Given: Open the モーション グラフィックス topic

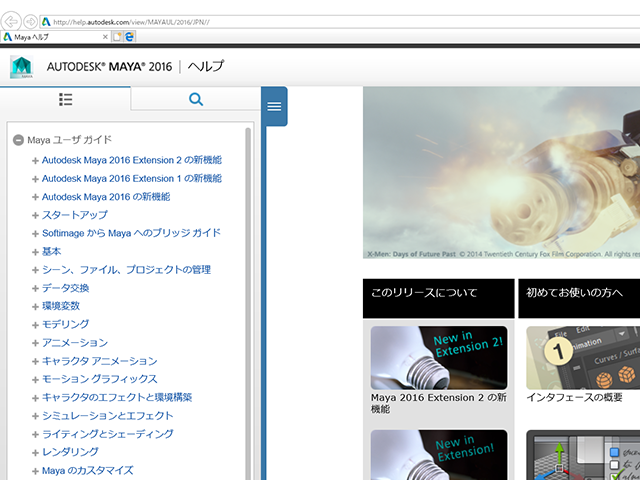Looking at the screenshot, I should pyautogui.click(x=100, y=379).
